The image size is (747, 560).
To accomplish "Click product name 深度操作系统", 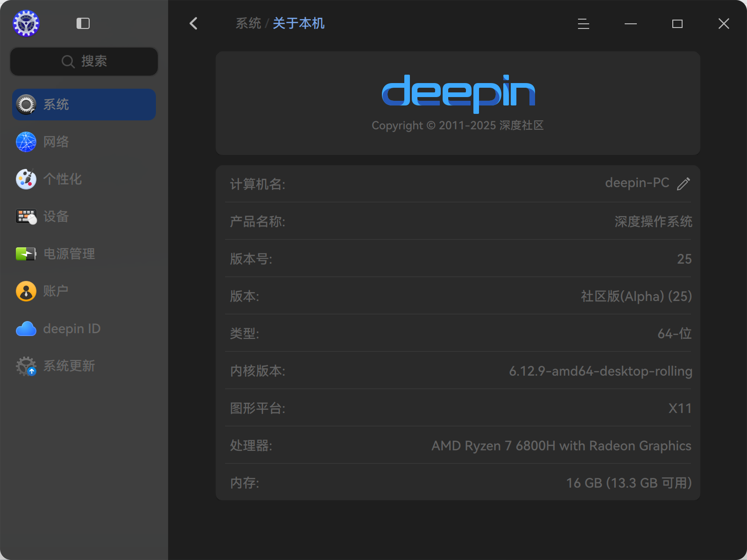I will pyautogui.click(x=653, y=222).
